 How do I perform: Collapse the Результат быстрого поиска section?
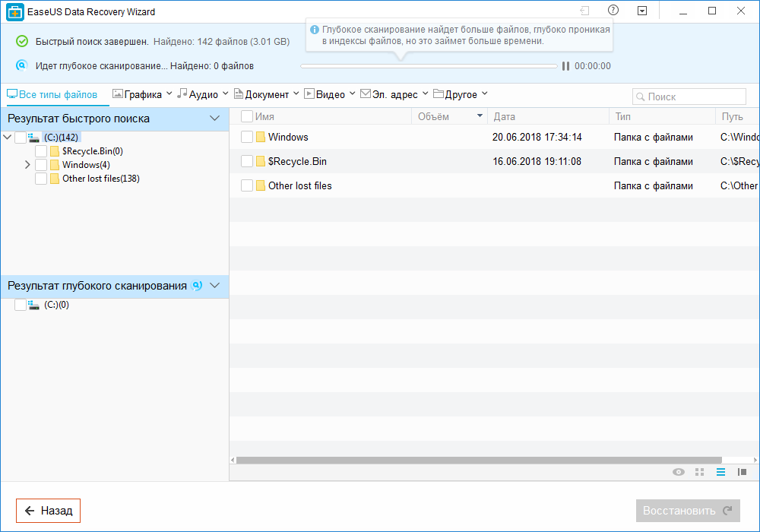215,119
